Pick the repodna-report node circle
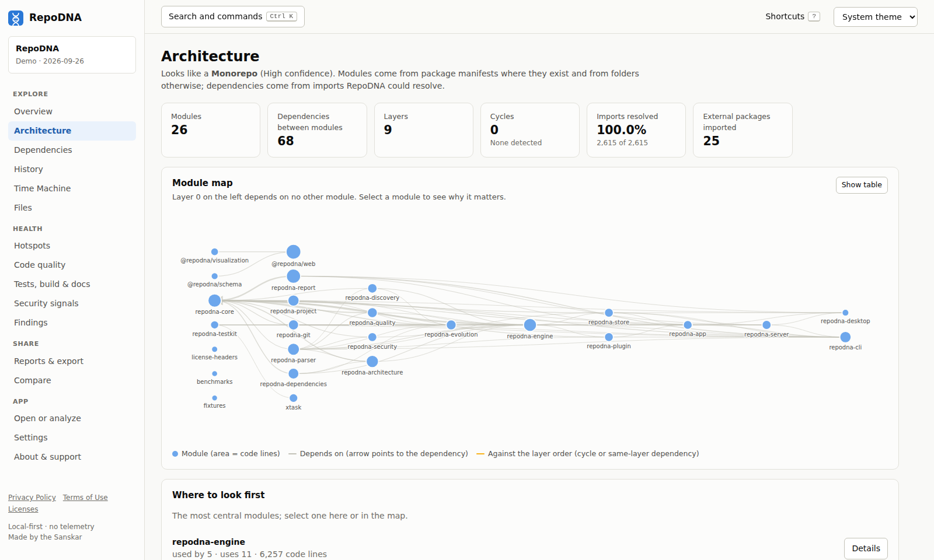This screenshot has height=560, width=934. coord(294,276)
